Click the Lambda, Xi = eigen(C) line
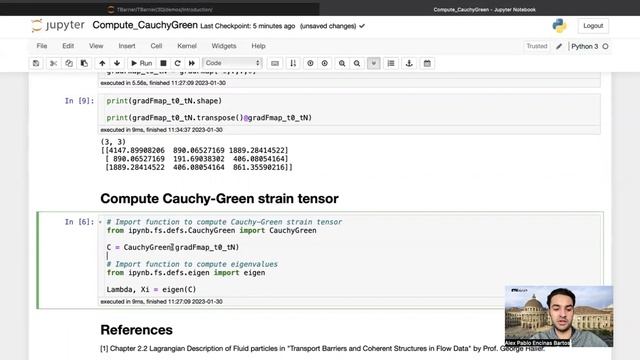The image size is (640, 360). (151, 289)
